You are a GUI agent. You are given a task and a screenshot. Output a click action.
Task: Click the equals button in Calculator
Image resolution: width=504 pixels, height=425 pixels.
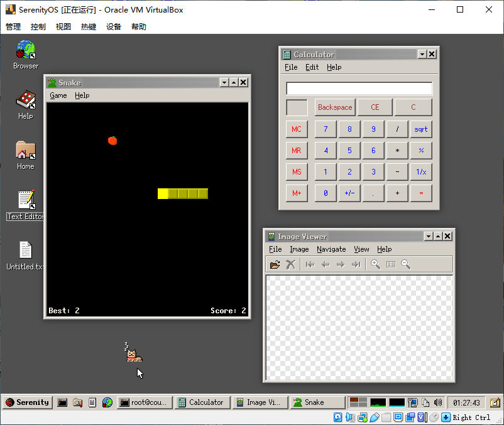(421, 193)
